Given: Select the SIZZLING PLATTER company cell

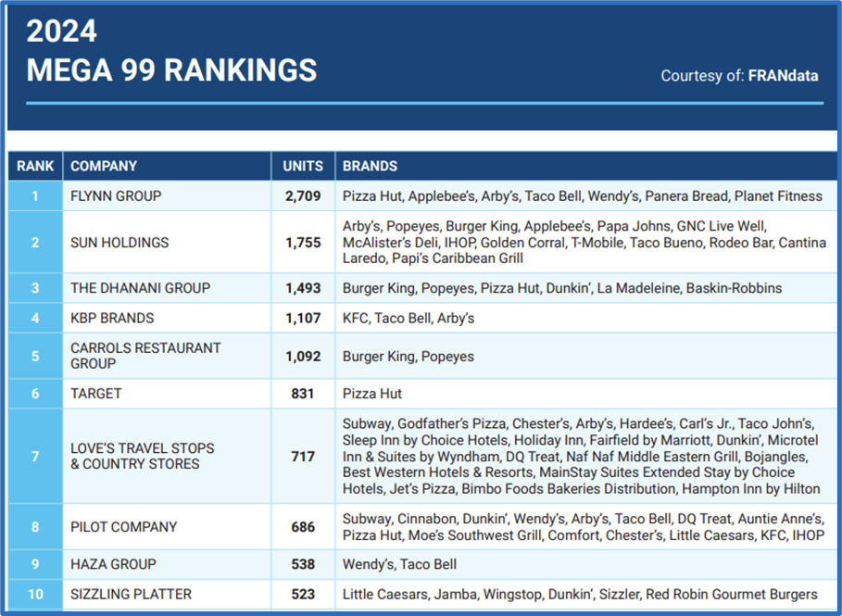Looking at the screenshot, I should (x=167, y=595).
